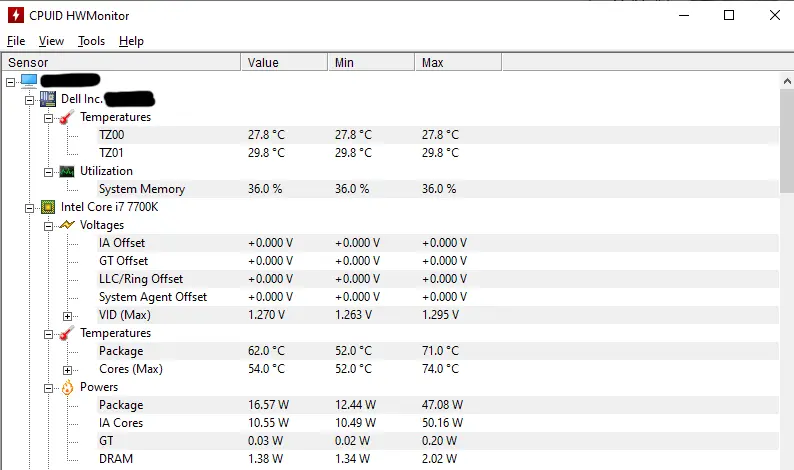Open the File menu
This screenshot has height=470, width=794.
[x=16, y=41]
